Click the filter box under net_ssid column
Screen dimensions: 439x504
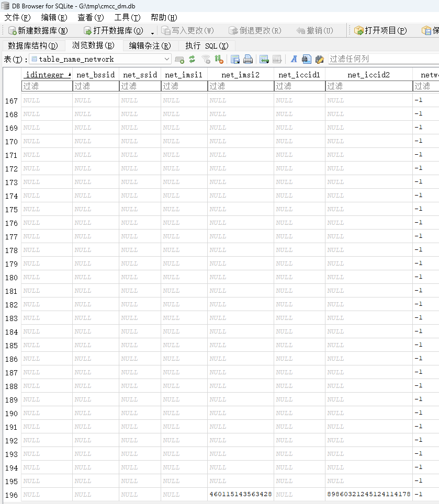(x=140, y=86)
